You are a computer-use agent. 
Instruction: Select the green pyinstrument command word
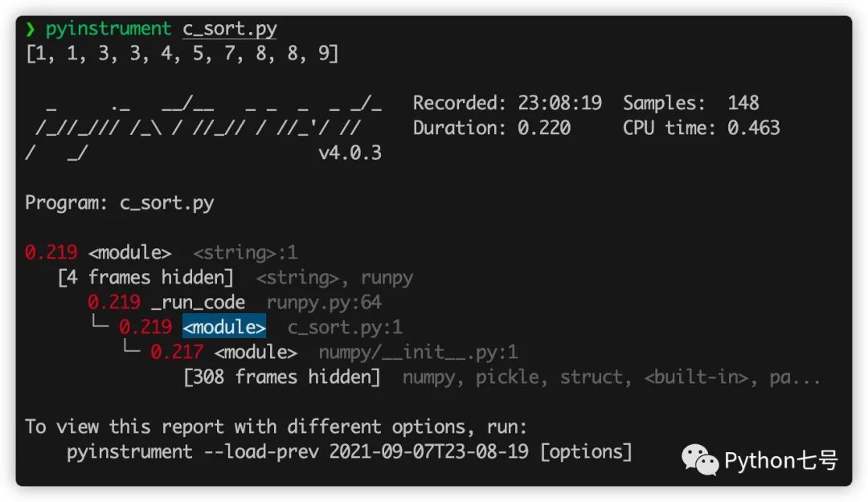pos(108,30)
